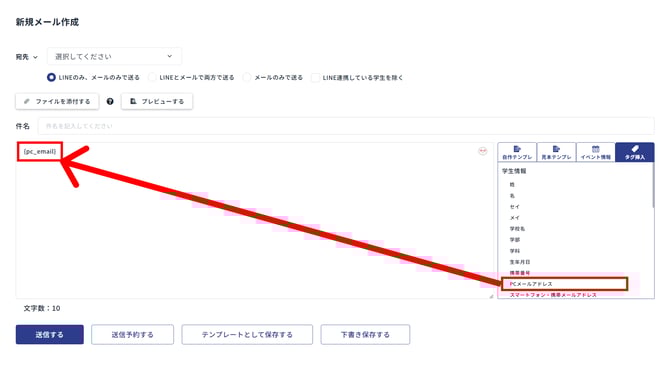This screenshot has width=670, height=369.
Task: Expand the 宛先 label chevron
Action: coord(35,57)
